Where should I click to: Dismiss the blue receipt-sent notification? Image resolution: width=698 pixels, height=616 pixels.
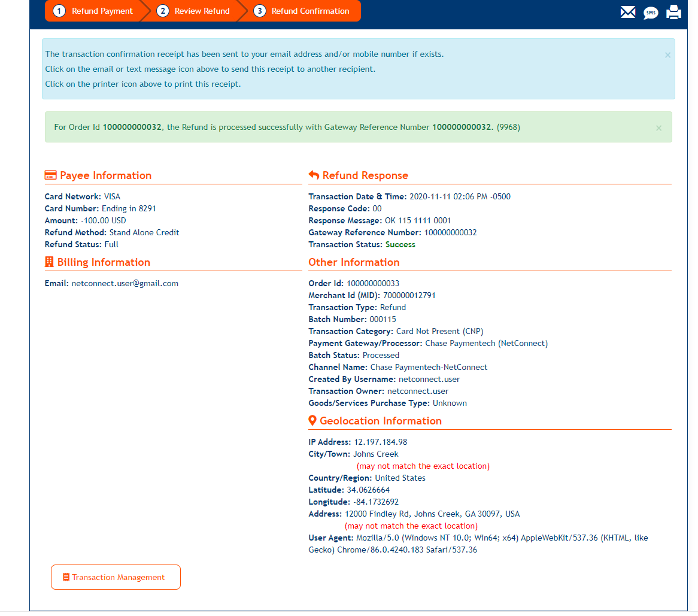point(667,55)
